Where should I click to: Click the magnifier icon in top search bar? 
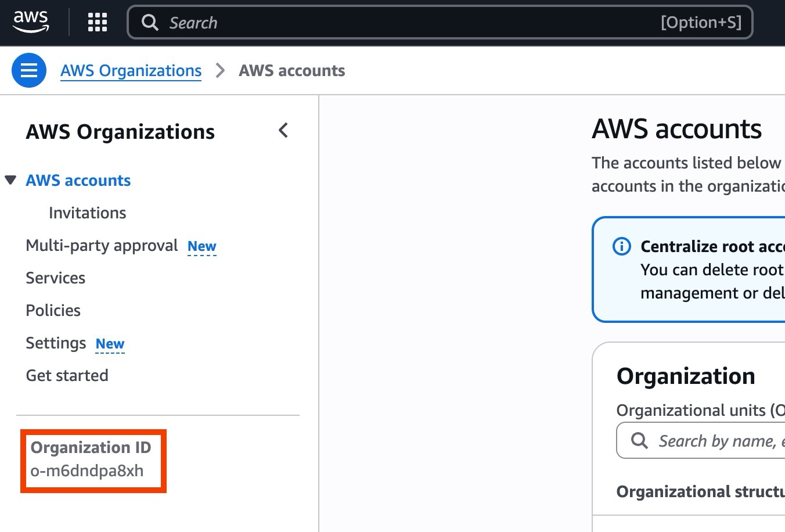pyautogui.click(x=150, y=23)
